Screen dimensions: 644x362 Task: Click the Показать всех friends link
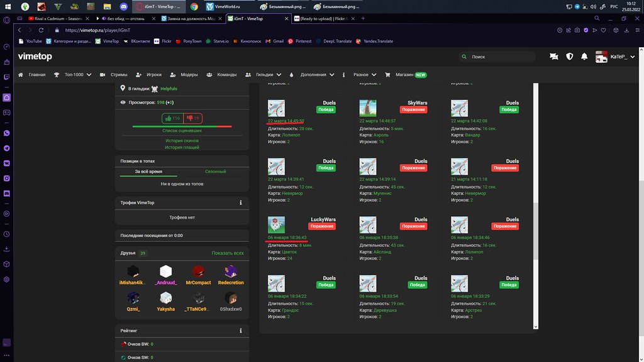[x=227, y=253]
